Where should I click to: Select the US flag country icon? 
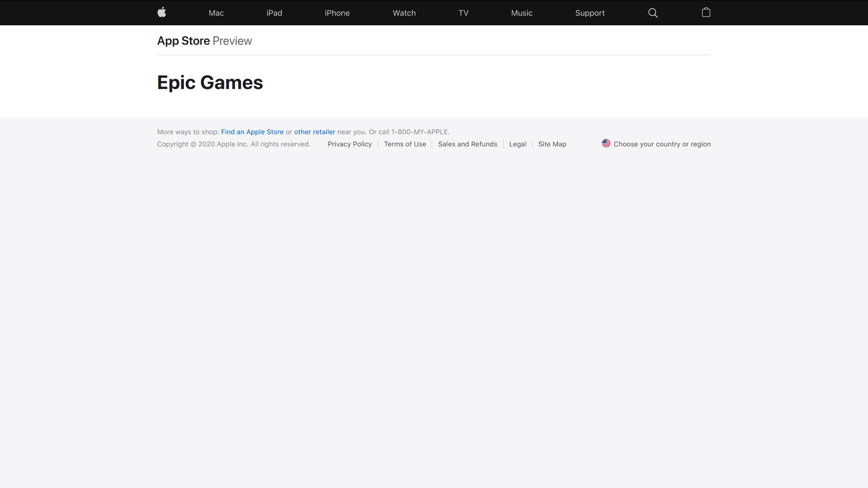[606, 144]
